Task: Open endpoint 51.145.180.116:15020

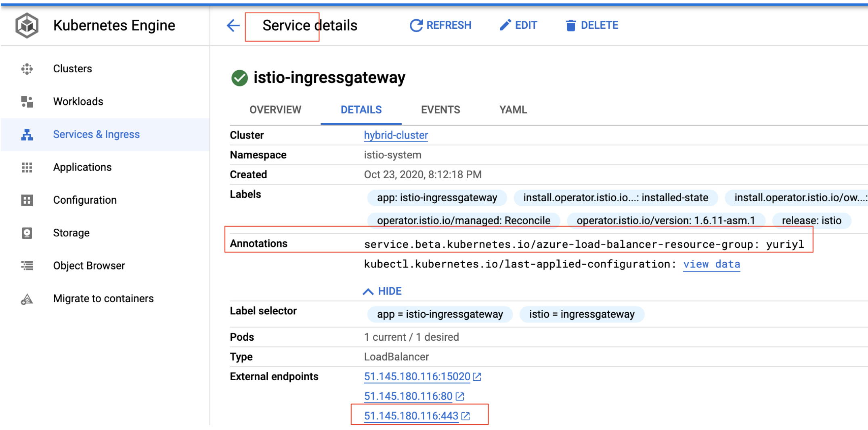Action: (x=417, y=377)
